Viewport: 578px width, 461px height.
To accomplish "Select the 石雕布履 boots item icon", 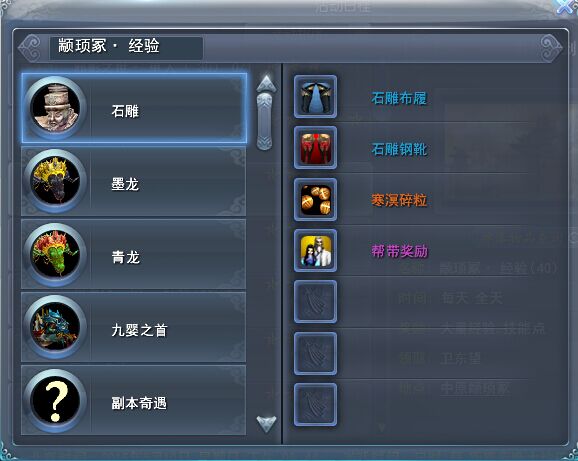I will [x=316, y=97].
